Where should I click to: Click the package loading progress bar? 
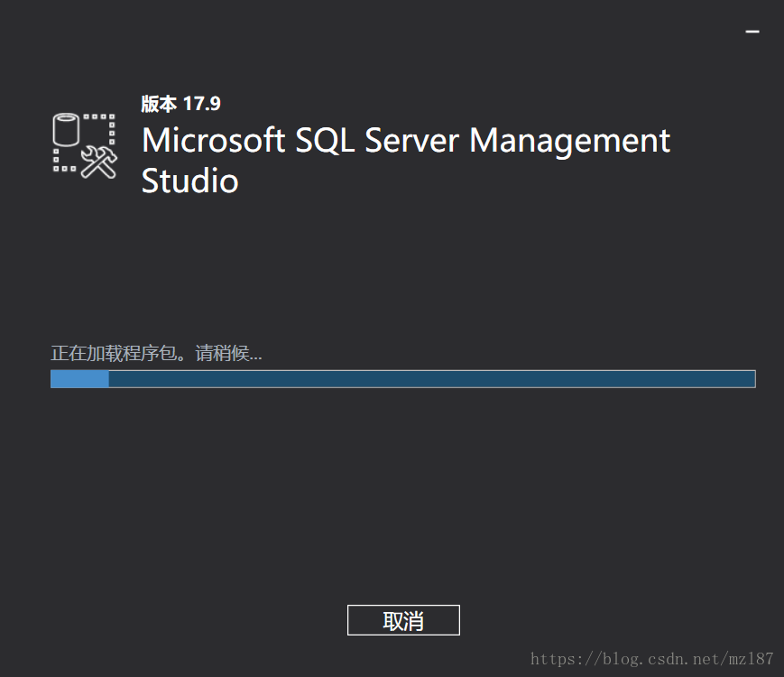point(403,379)
